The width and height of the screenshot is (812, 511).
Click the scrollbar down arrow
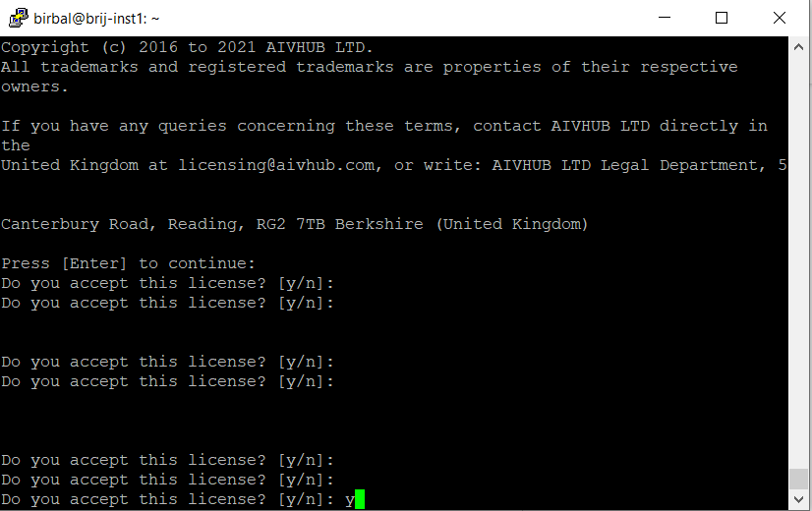[798, 499]
